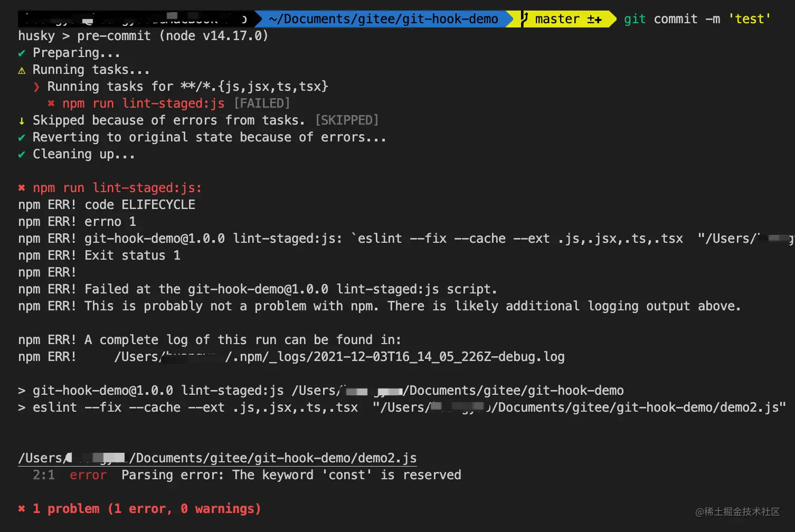This screenshot has width=795, height=532.
Task: Click the > git-hook-demo@1.0.0 lint-staged:js line
Action: click(x=321, y=391)
